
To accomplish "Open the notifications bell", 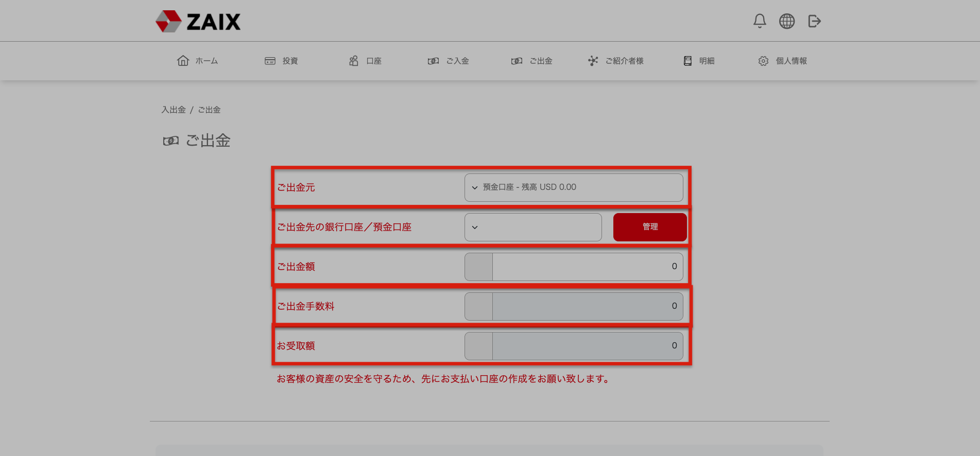I will [x=760, y=21].
